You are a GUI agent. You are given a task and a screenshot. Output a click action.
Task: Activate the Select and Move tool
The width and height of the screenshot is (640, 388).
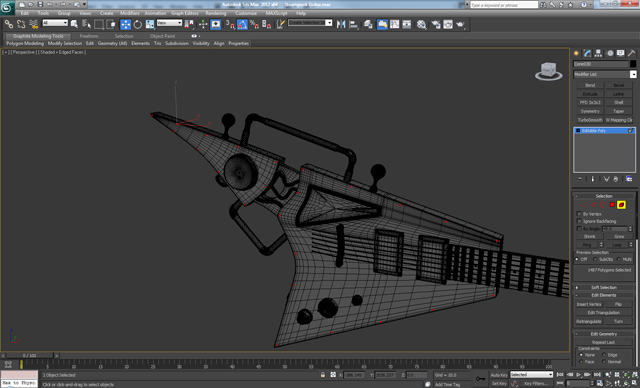(x=125, y=24)
